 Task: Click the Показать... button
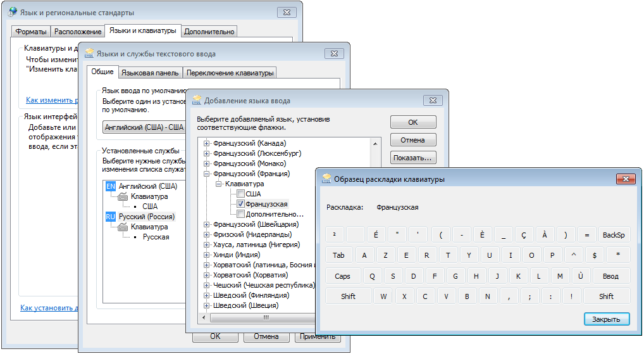412,157
